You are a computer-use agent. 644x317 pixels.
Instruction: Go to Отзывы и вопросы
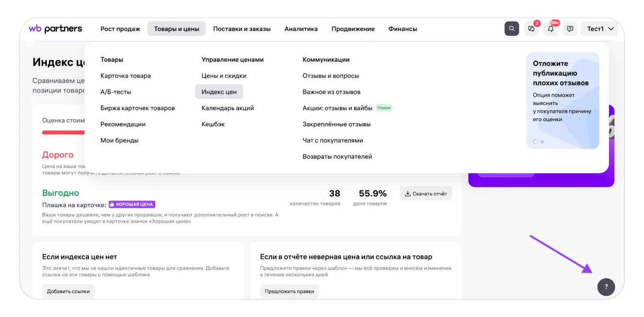331,76
